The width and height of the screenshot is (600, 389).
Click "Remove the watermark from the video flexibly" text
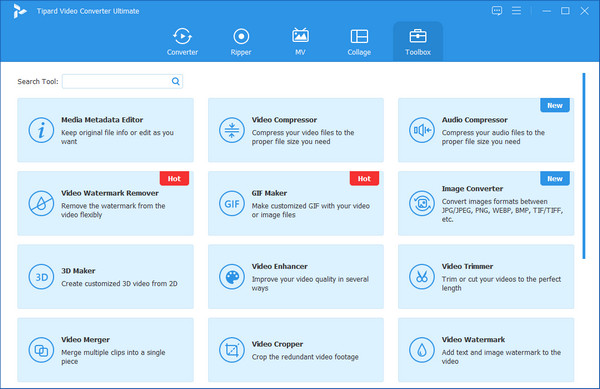click(x=113, y=210)
